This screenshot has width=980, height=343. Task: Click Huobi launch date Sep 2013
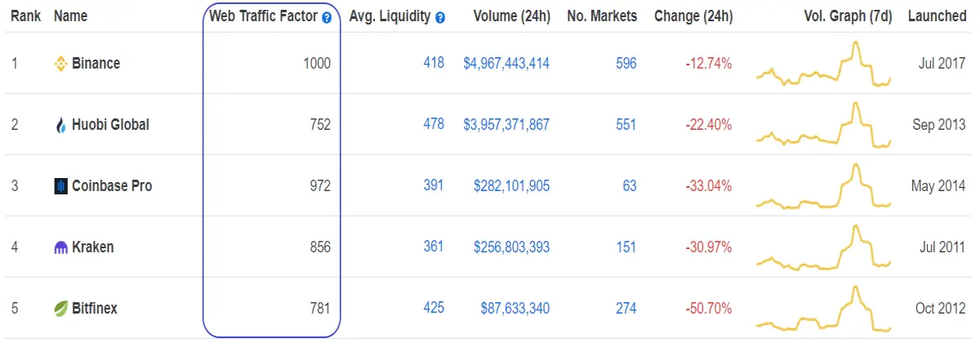point(939,125)
